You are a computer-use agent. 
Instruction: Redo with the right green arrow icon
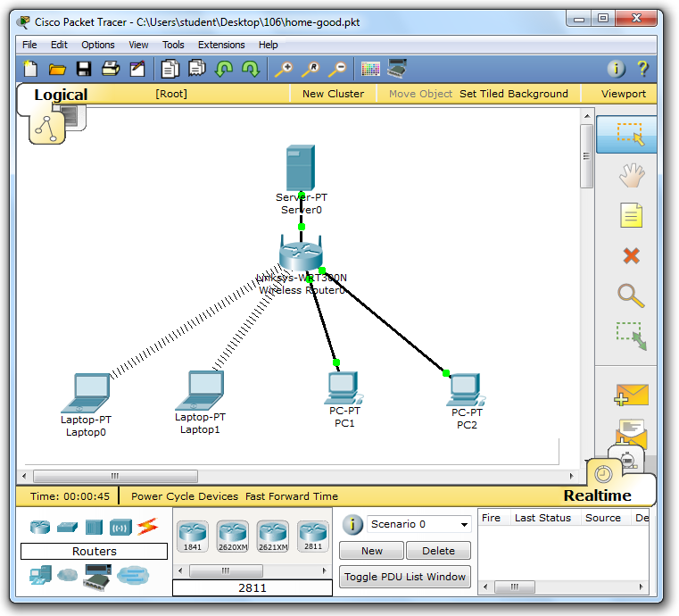[251, 69]
